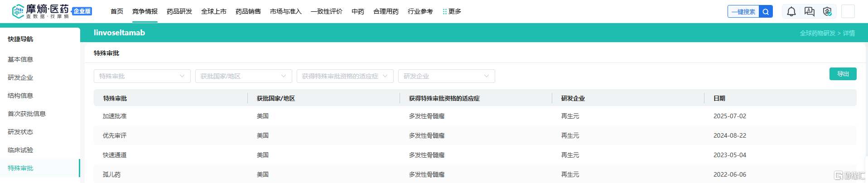Open the 药品研发 menu
This screenshot has height=183, width=868.
click(179, 11)
